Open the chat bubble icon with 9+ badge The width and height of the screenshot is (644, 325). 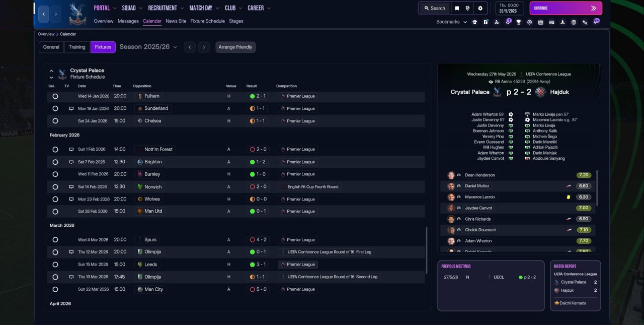[596, 22]
